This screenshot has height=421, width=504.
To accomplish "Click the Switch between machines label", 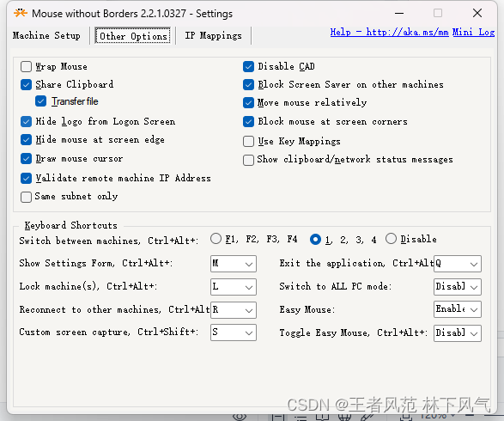I will [x=109, y=241].
